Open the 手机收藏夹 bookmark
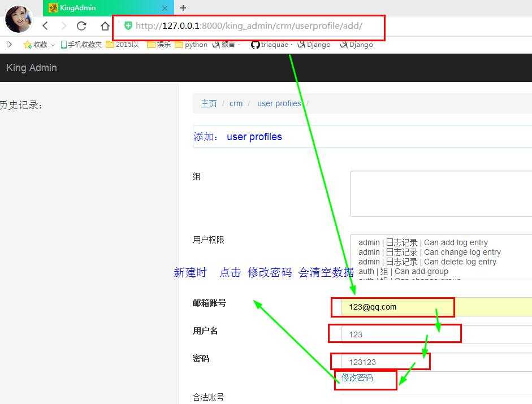Screen dimensions: 532x404 [x=81, y=45]
